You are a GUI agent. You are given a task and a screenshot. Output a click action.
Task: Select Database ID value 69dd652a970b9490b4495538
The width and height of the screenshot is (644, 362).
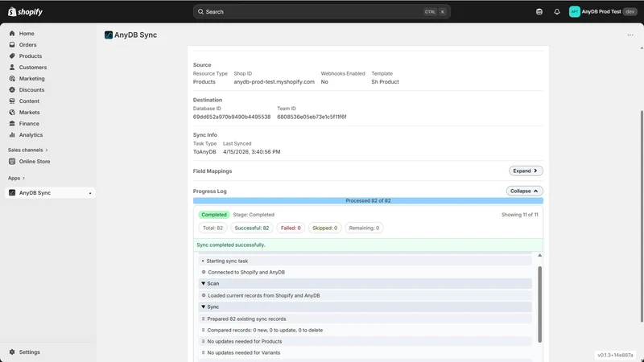point(232,117)
